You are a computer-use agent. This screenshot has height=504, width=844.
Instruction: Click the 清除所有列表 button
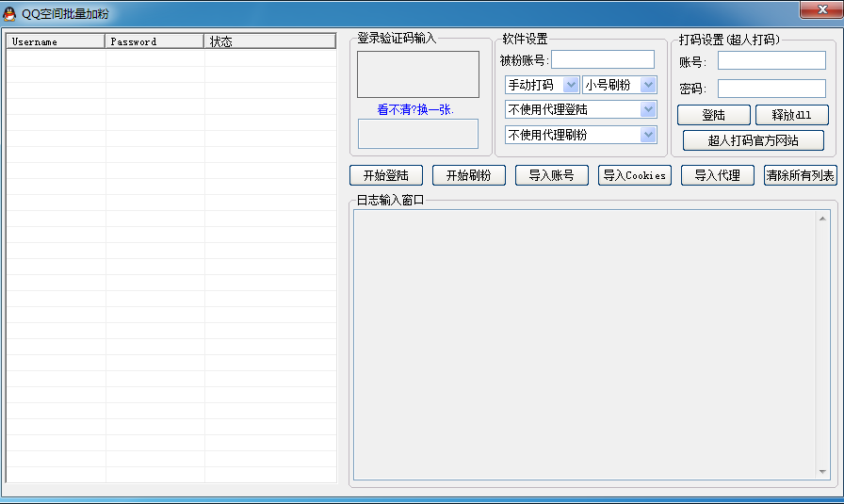pos(801,175)
